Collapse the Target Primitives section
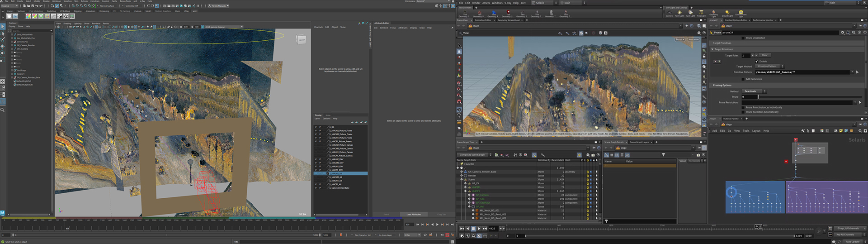 [723, 49]
